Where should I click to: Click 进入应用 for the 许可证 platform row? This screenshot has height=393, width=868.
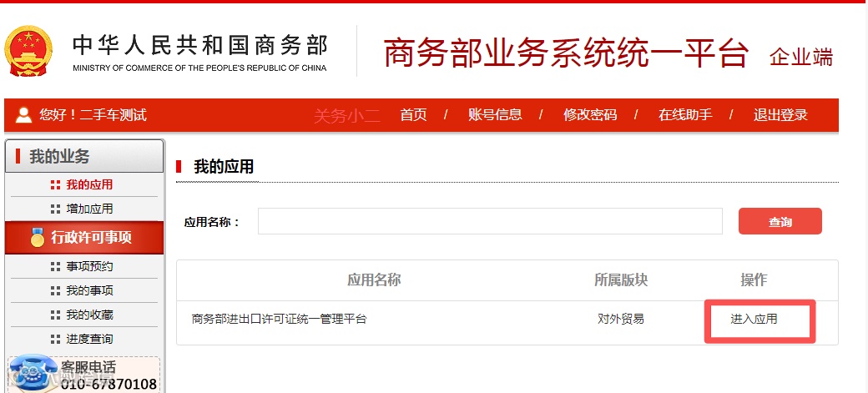point(754,320)
